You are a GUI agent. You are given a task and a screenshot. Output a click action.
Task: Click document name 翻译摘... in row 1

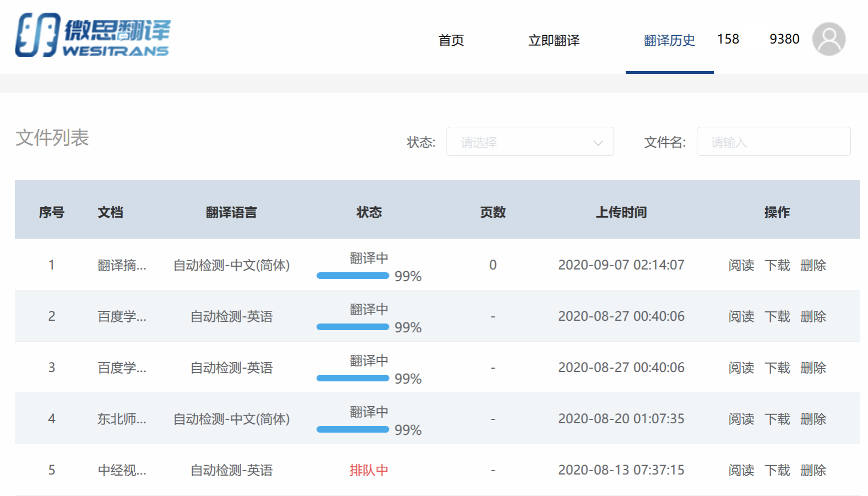pyautogui.click(x=122, y=265)
